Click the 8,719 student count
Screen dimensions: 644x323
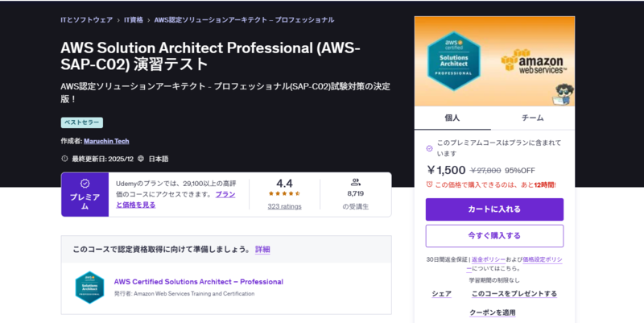pos(356,193)
